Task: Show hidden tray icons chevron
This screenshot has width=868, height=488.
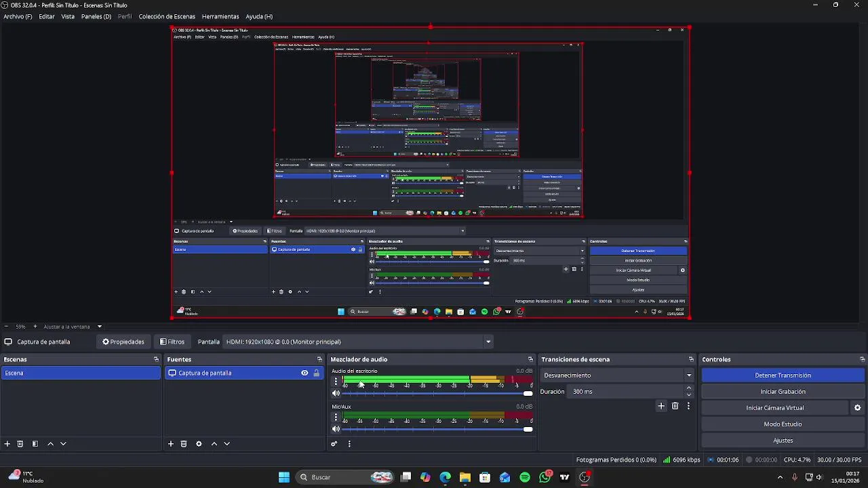Action: 780,477
